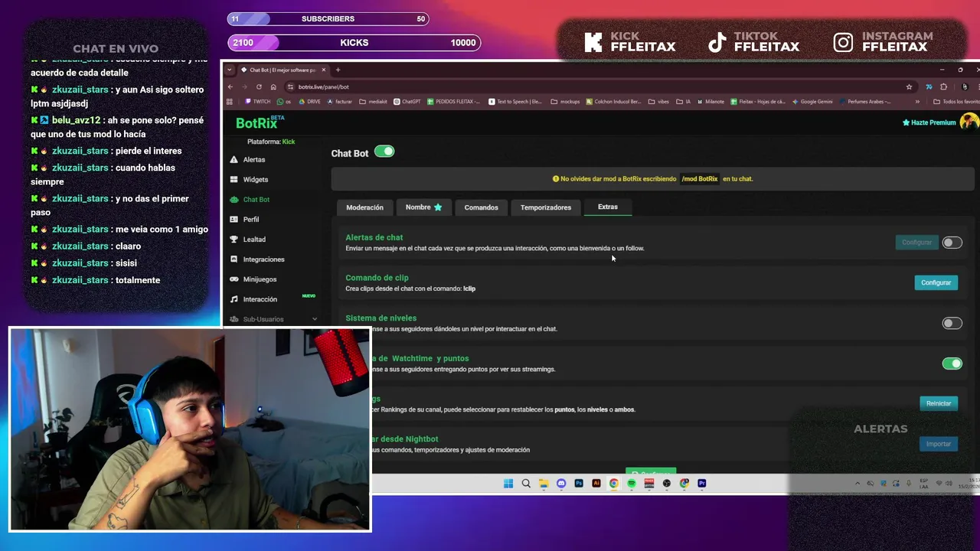980x551 pixels.
Task: Open Windows Start menu
Action: [508, 483]
